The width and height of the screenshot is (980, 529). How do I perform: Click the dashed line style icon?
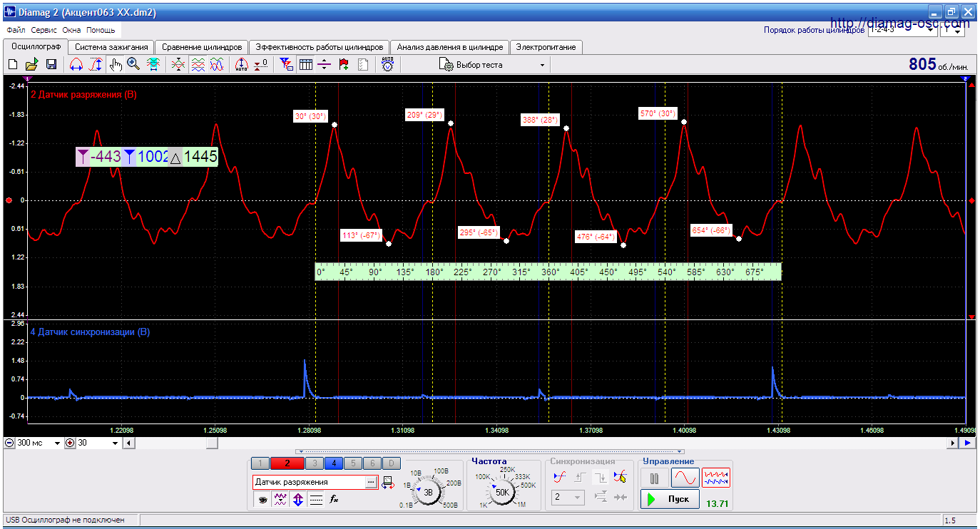point(316,500)
